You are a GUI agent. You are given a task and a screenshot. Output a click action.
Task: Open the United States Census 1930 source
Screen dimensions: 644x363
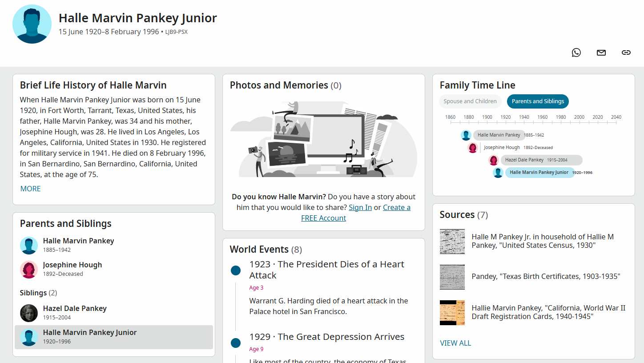(543, 241)
